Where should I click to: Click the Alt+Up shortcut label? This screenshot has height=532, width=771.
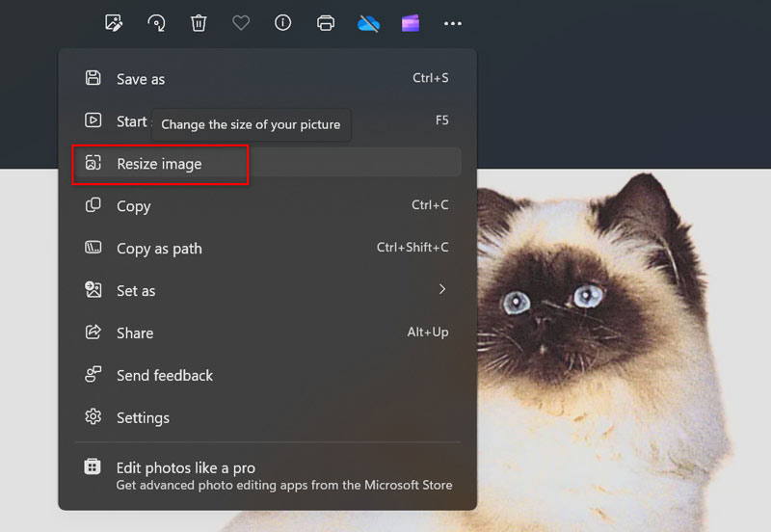428,332
